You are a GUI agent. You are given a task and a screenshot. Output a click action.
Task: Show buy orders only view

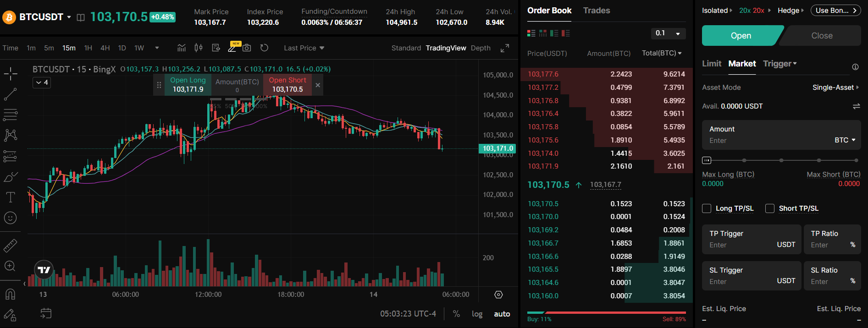[x=554, y=33]
